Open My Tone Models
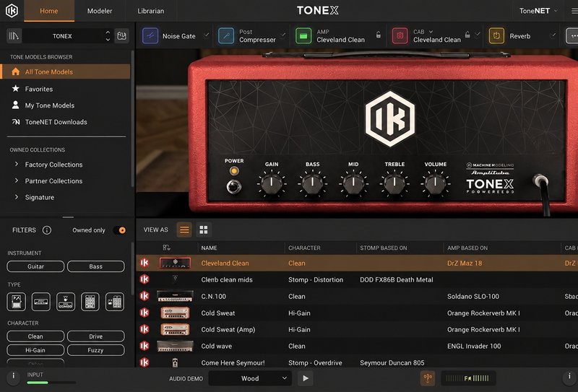 click(49, 105)
